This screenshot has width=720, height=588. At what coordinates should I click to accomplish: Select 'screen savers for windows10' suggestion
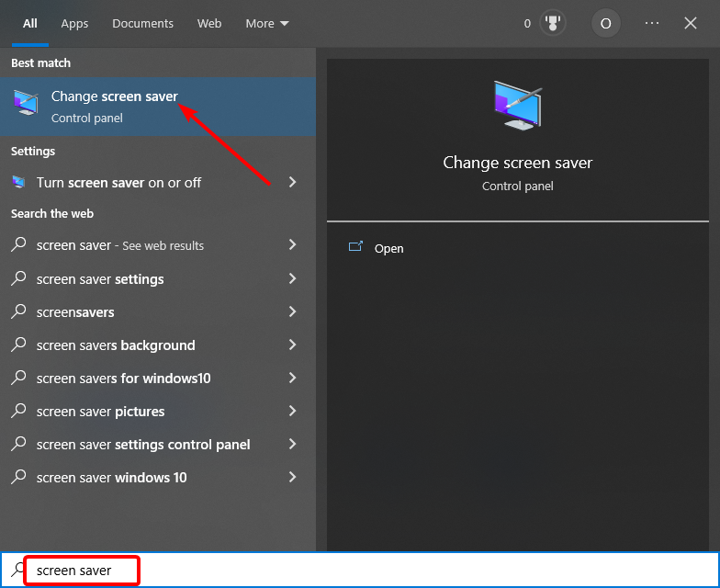(x=158, y=378)
